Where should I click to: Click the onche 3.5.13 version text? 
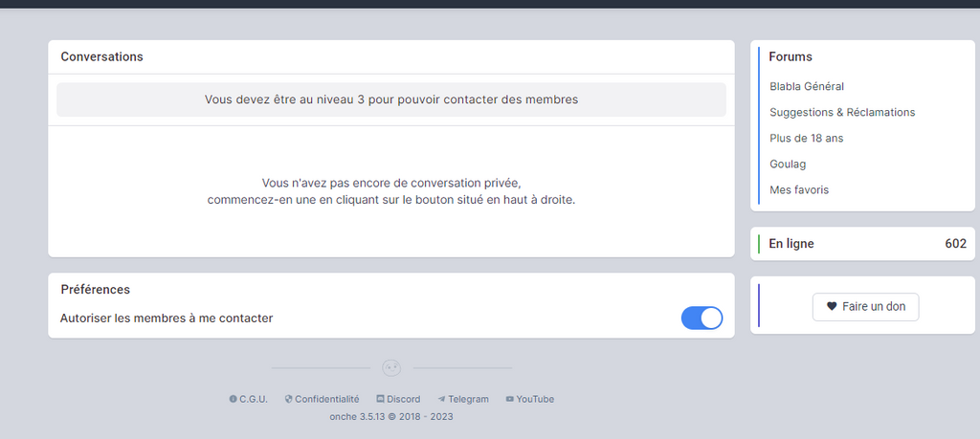[390, 417]
